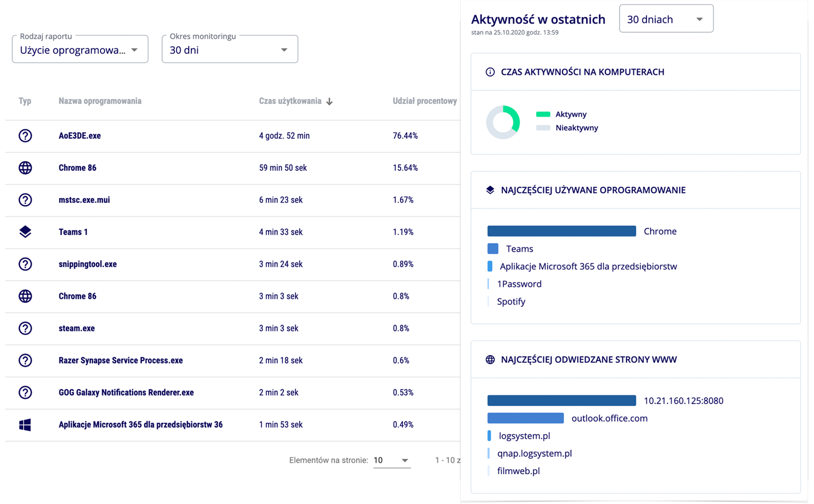Click the 76.44% share value
The height and width of the screenshot is (504, 814).
(x=405, y=136)
